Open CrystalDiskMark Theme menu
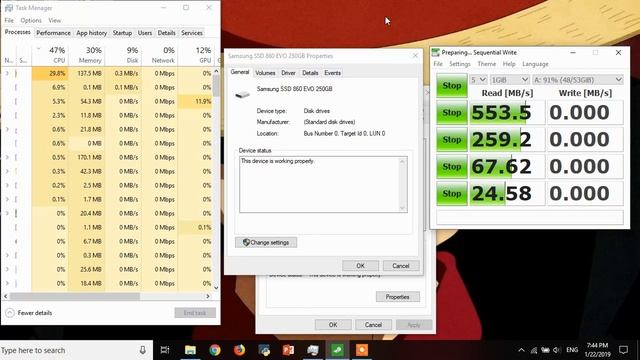This screenshot has height=360, width=640. [487, 64]
